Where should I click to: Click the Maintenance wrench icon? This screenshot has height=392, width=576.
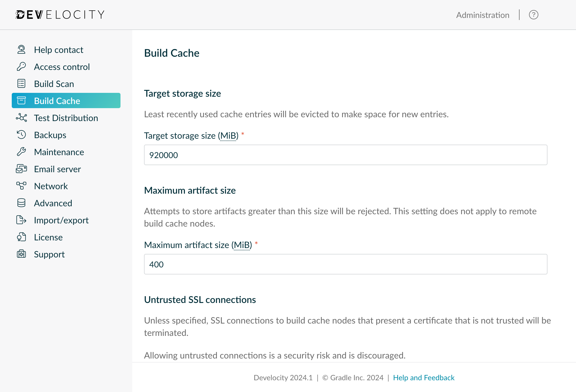21,152
